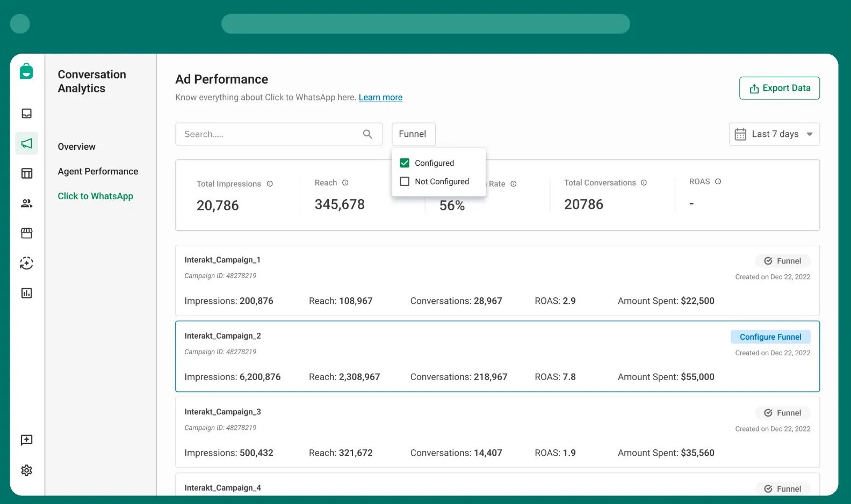Open the inbox icon in sidebar
The image size is (851, 504).
26,113
